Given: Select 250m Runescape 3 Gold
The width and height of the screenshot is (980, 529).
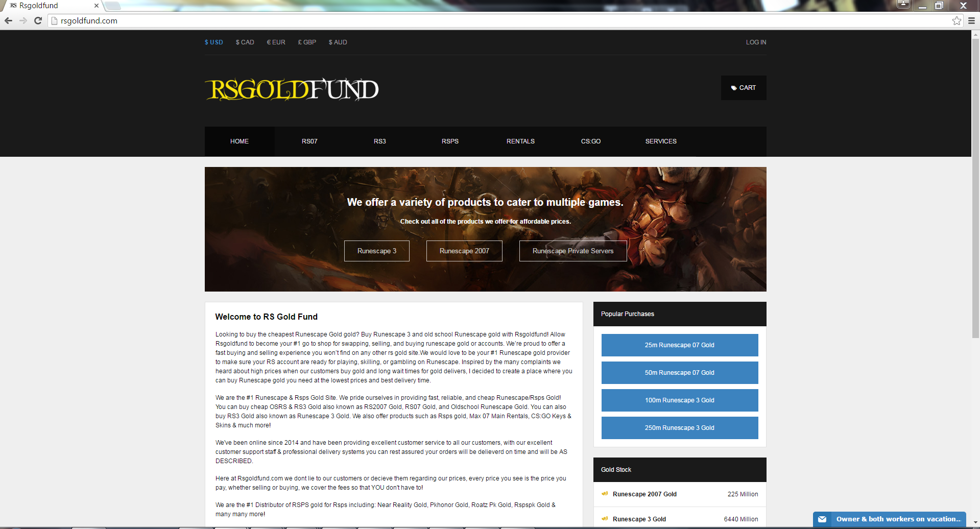Looking at the screenshot, I should tap(680, 428).
